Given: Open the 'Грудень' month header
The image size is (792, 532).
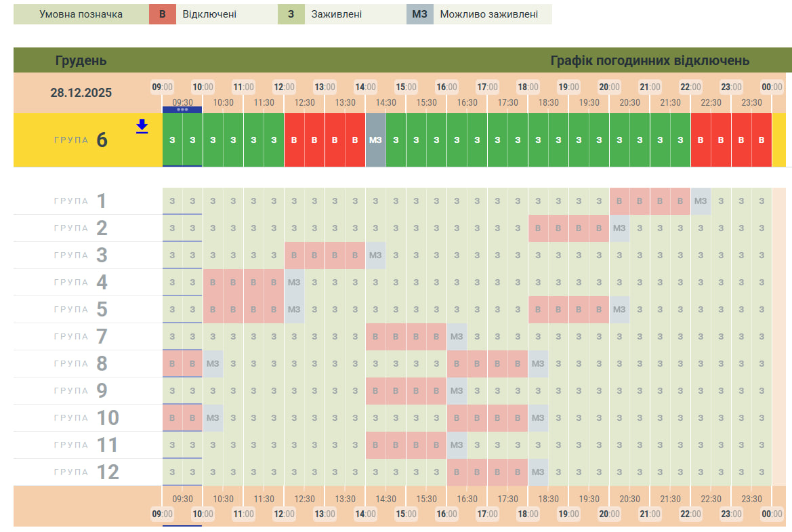Looking at the screenshot, I should coord(81,60).
